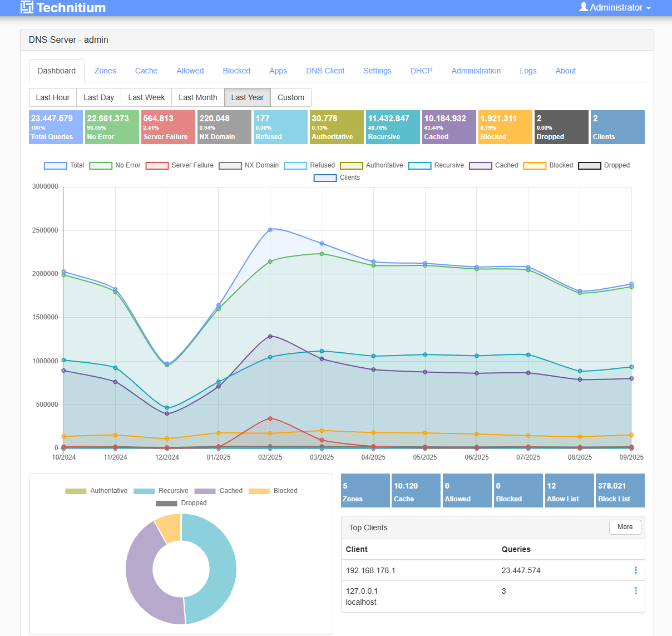Image resolution: width=672 pixels, height=636 pixels.
Task: Click the Technitium brand name link
Action: pos(71,8)
